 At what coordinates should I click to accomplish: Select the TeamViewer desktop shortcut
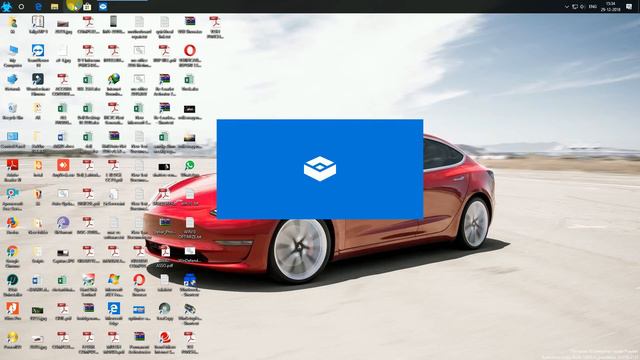(38, 55)
